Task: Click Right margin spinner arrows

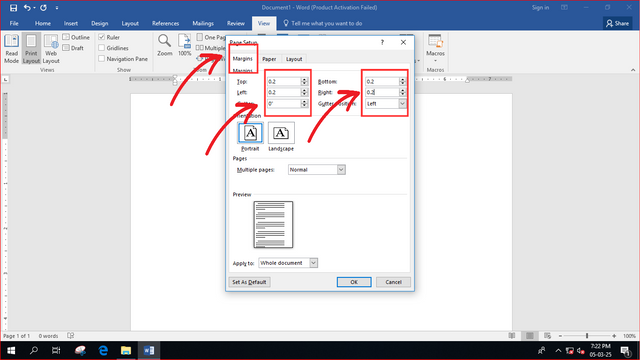Action: pos(403,92)
